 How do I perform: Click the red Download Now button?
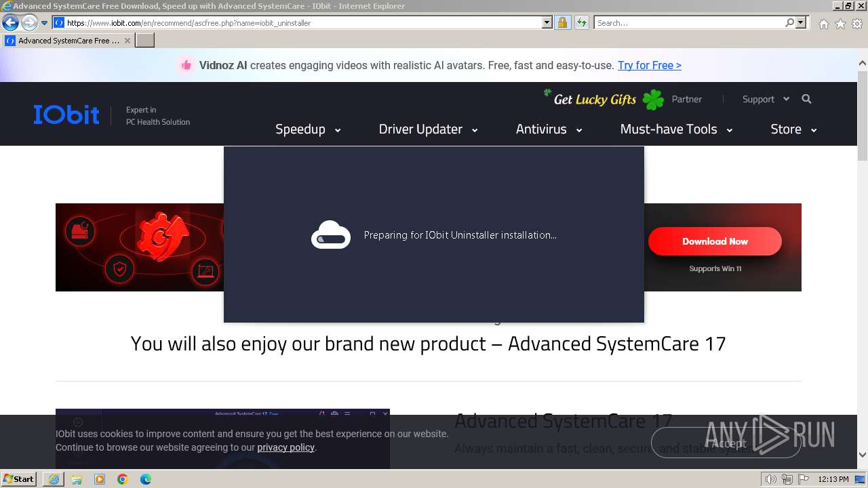coord(715,241)
